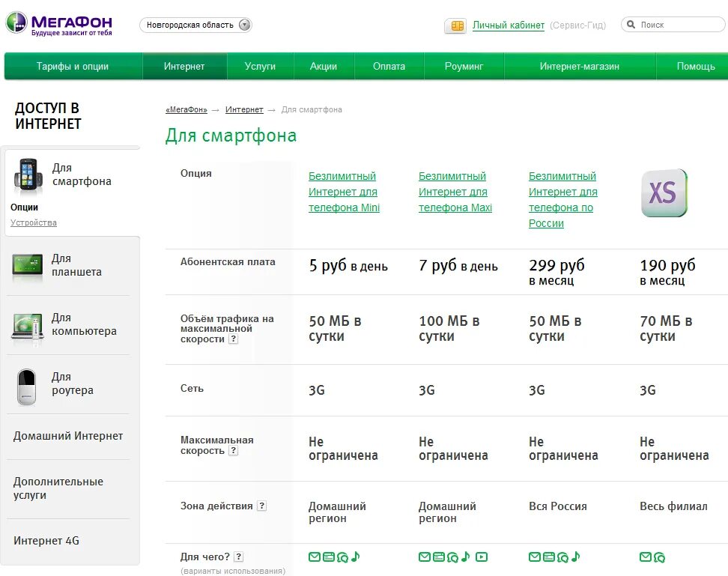
Task: Click the MegaFon logo
Action: click(59, 24)
